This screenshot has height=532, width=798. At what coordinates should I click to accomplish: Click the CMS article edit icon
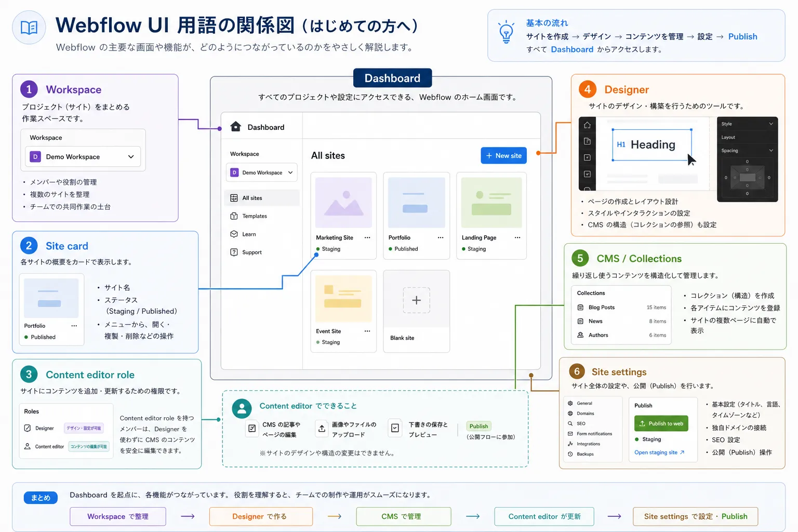tap(252, 429)
